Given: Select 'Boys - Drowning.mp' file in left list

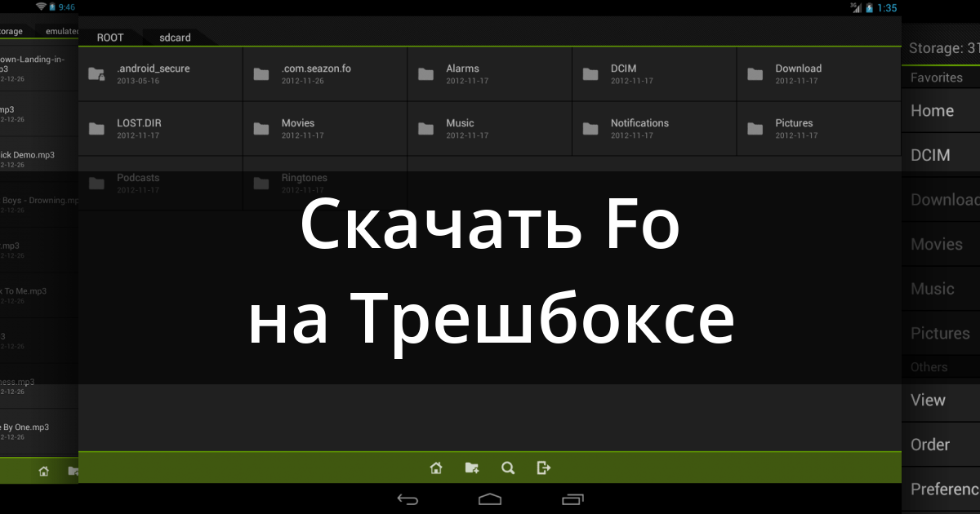Looking at the screenshot, I should coord(38,204).
